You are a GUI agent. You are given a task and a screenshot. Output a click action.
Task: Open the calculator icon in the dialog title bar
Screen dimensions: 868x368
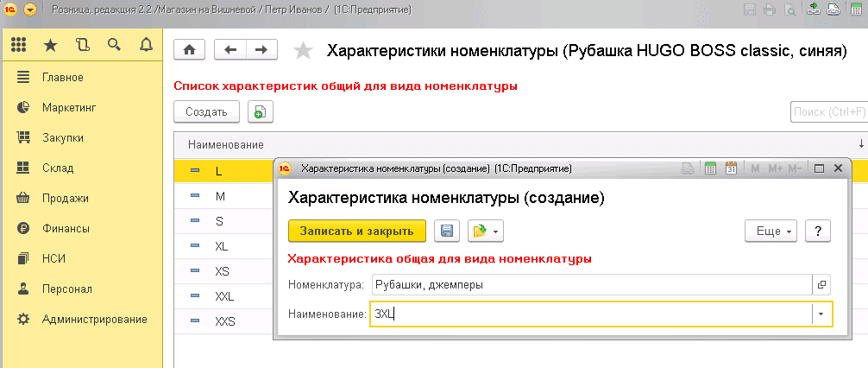711,168
